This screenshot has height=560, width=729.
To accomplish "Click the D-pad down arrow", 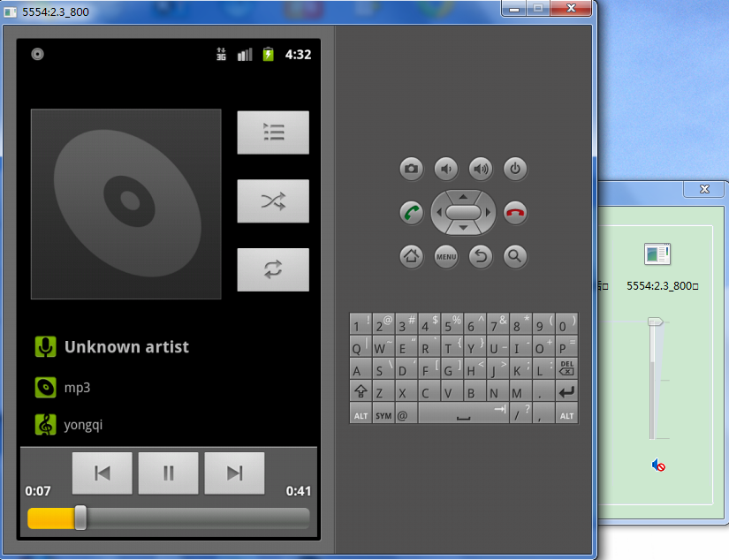I will coord(463,228).
